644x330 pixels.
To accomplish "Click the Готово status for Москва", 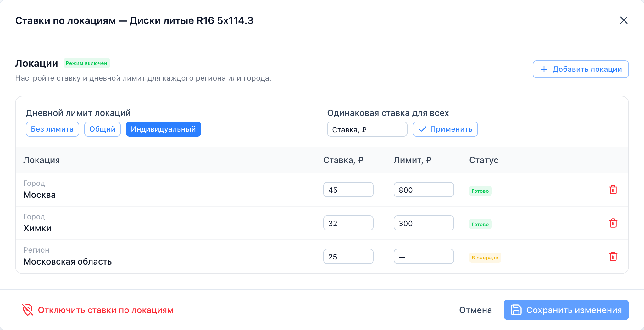I will [x=480, y=191].
